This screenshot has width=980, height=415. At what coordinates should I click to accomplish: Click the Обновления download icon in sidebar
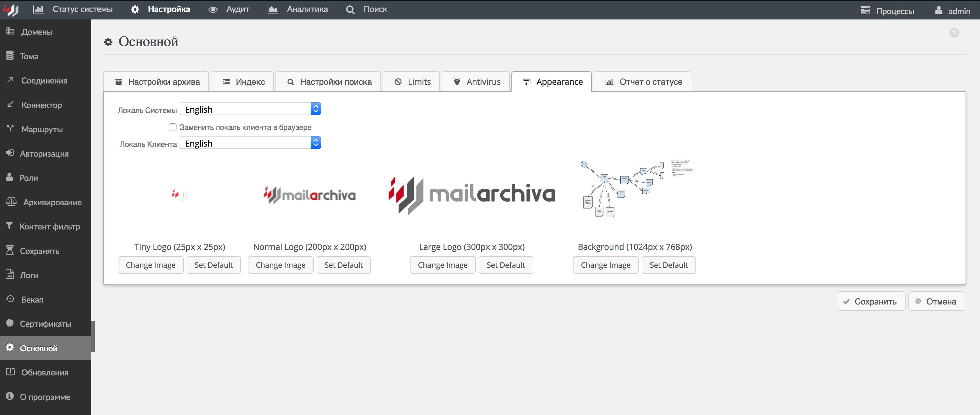point(10,372)
